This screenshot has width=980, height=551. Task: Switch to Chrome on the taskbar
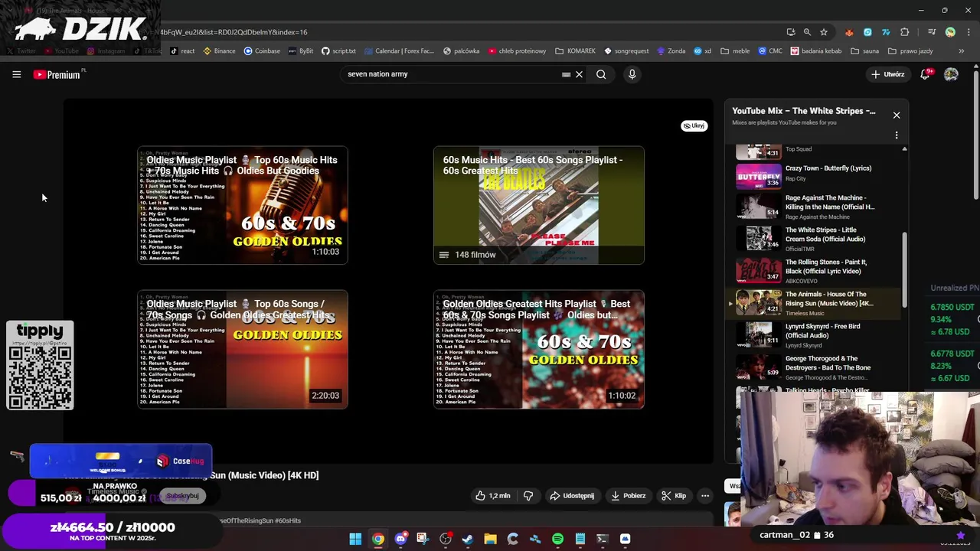tap(378, 539)
